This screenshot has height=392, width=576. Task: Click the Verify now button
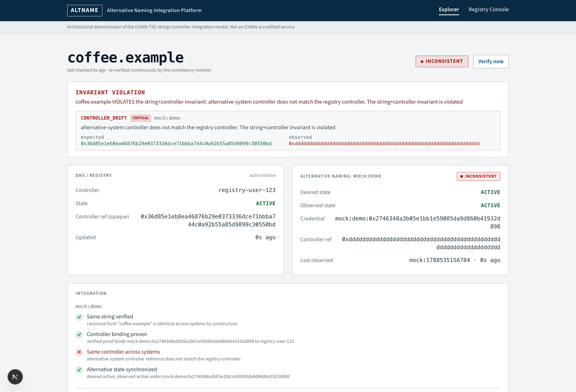pyautogui.click(x=491, y=61)
